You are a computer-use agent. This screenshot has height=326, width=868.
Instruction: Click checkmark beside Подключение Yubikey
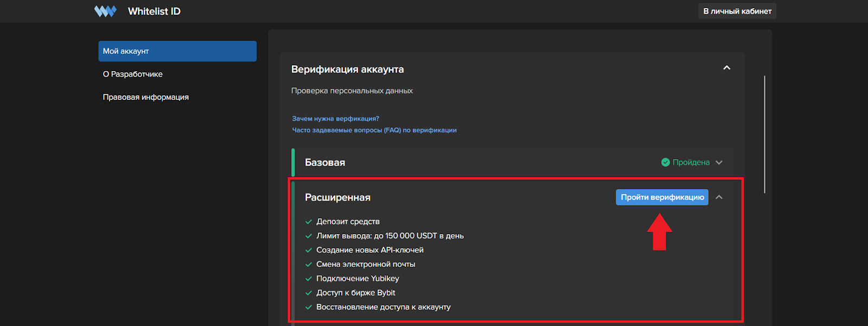pyautogui.click(x=309, y=279)
